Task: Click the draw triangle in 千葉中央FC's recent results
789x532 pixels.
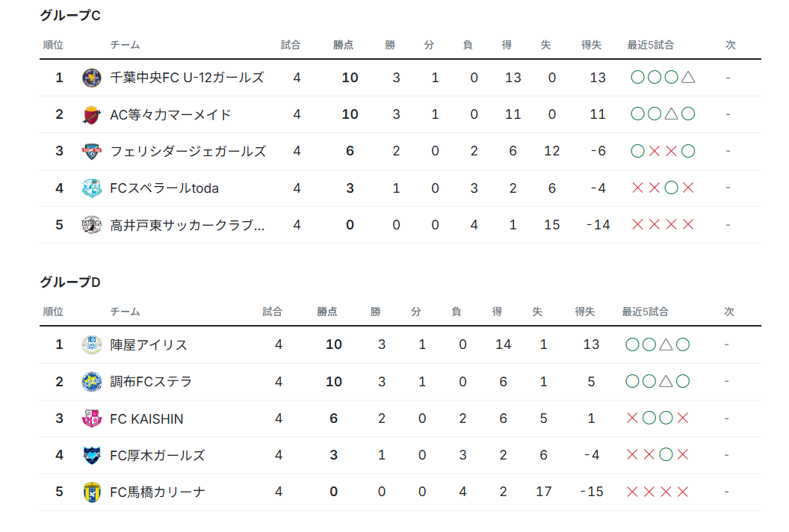Action: coord(688,77)
